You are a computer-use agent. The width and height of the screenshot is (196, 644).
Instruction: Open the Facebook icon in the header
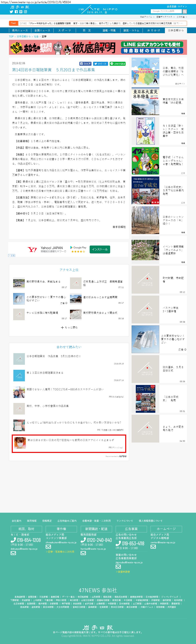click(x=16, y=12)
